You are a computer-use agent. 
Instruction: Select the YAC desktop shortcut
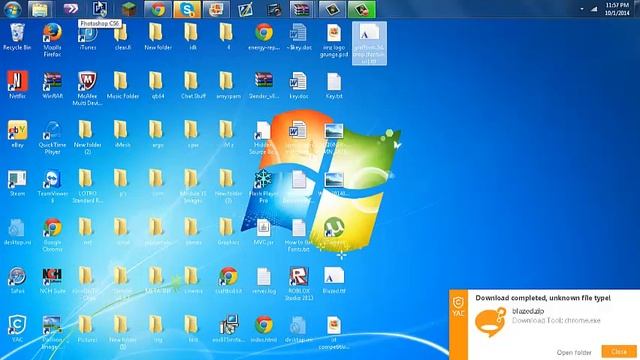click(17, 329)
